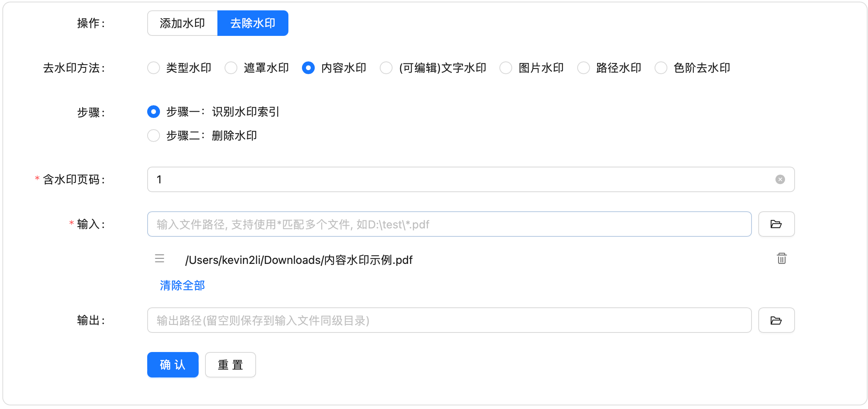Open folder browser for output path
This screenshot has height=409, width=868.
(776, 320)
